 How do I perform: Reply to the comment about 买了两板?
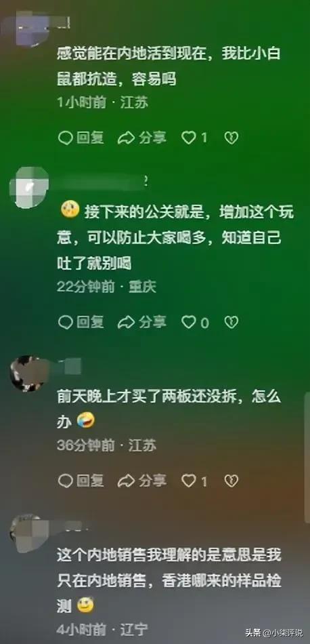[81, 481]
